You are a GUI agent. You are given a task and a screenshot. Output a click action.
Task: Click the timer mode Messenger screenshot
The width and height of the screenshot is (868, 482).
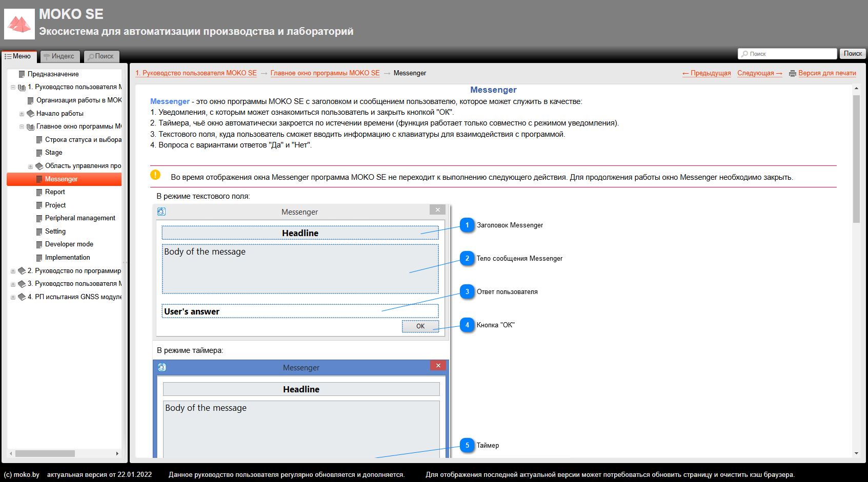pyautogui.click(x=301, y=409)
